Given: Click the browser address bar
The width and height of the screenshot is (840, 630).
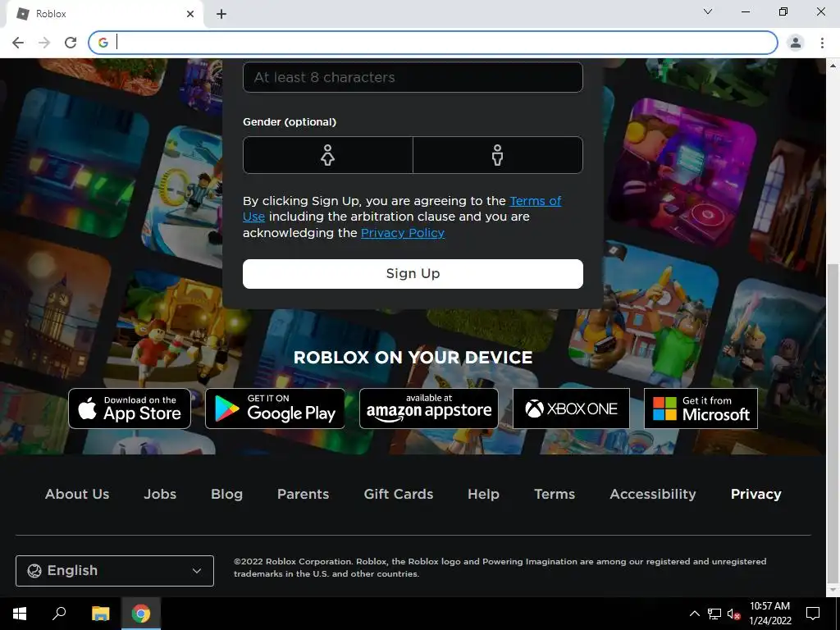Looking at the screenshot, I should click(x=433, y=43).
